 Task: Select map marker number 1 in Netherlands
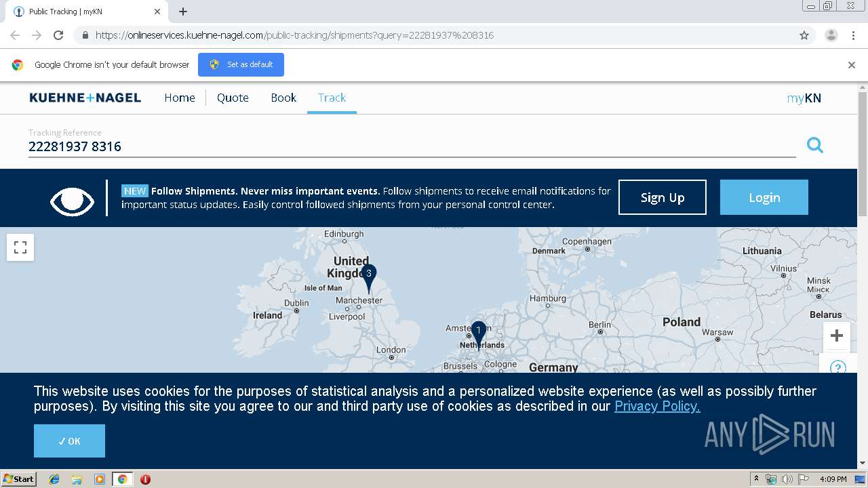click(x=479, y=335)
